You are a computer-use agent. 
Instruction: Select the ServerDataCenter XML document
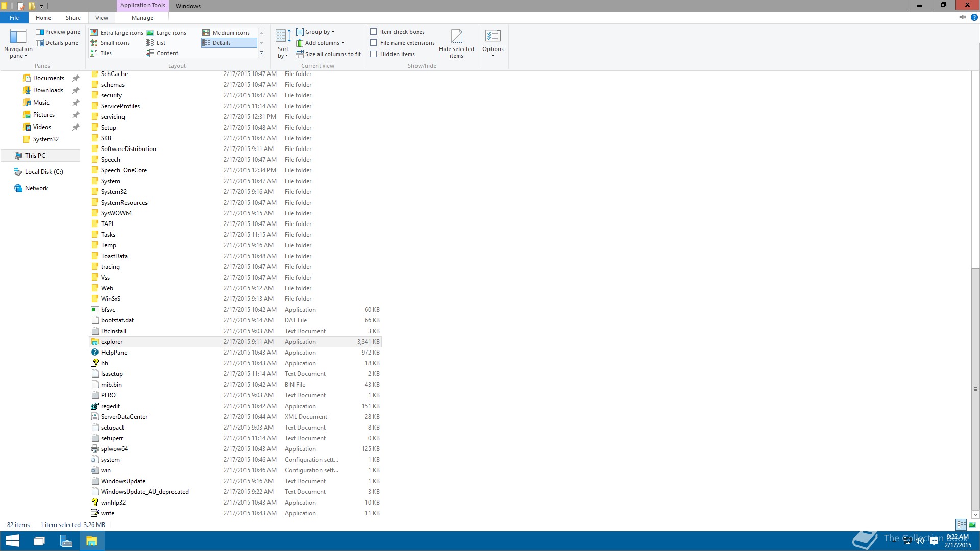(235, 417)
